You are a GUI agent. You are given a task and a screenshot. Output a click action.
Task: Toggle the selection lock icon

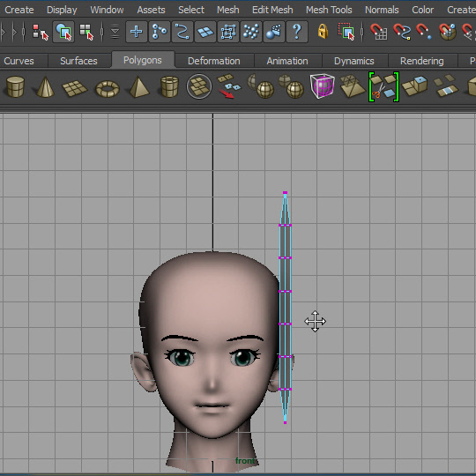[x=323, y=31]
